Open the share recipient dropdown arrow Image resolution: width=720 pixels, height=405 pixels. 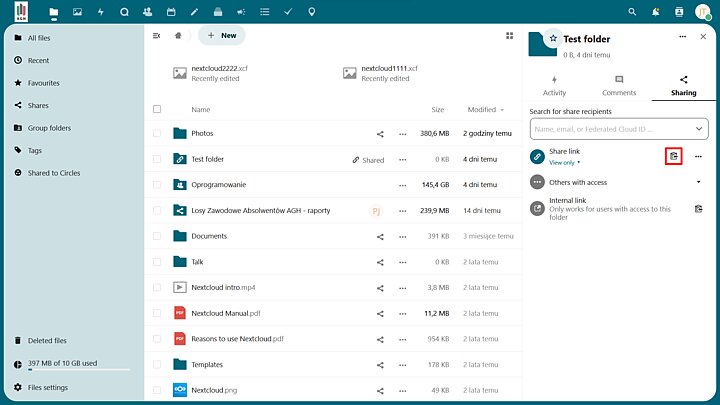pos(699,129)
